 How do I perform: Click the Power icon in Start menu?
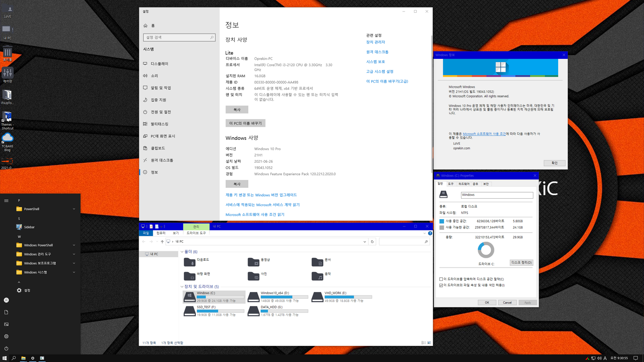[6, 348]
